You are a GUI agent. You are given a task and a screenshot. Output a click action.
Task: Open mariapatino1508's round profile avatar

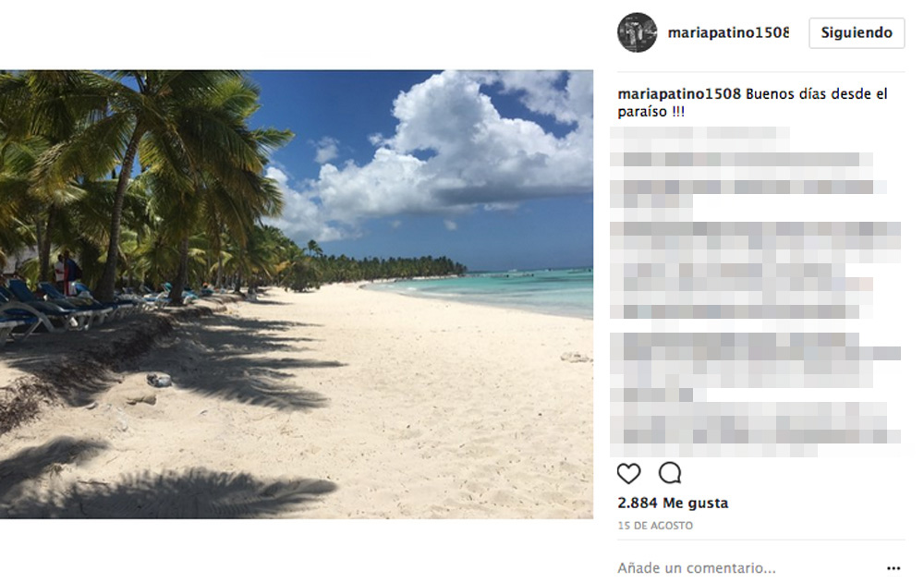click(637, 32)
